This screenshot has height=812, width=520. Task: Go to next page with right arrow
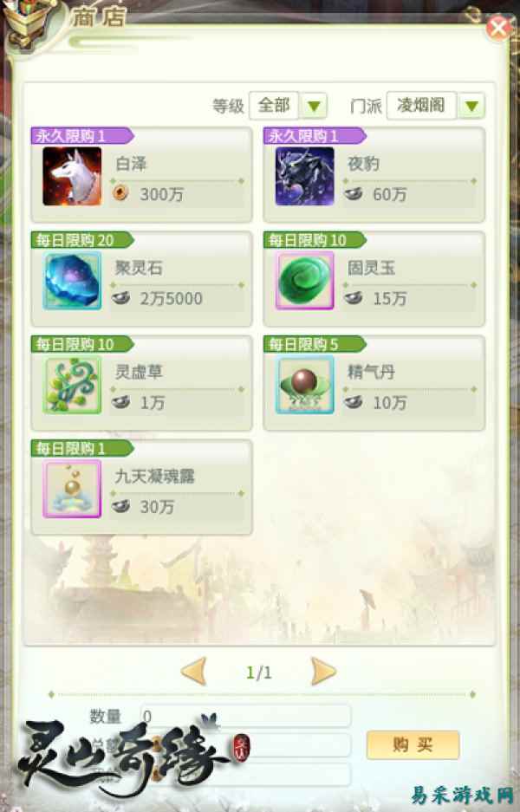[324, 672]
